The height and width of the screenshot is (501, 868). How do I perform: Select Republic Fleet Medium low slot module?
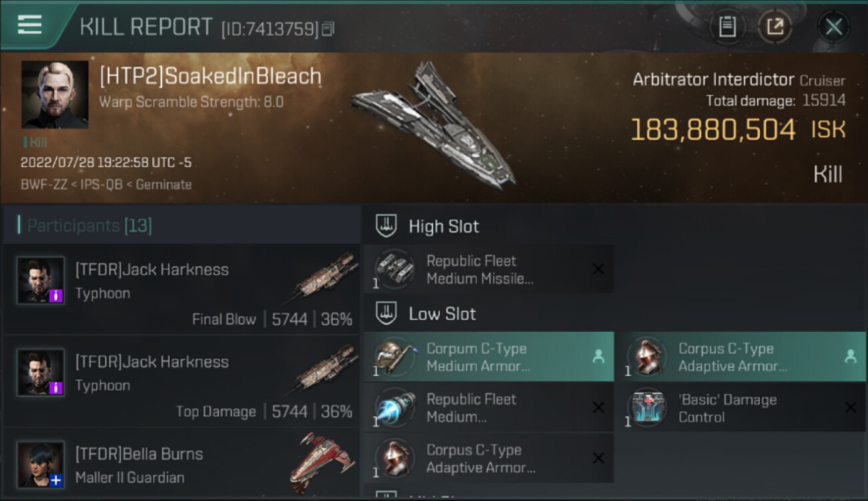click(489, 407)
